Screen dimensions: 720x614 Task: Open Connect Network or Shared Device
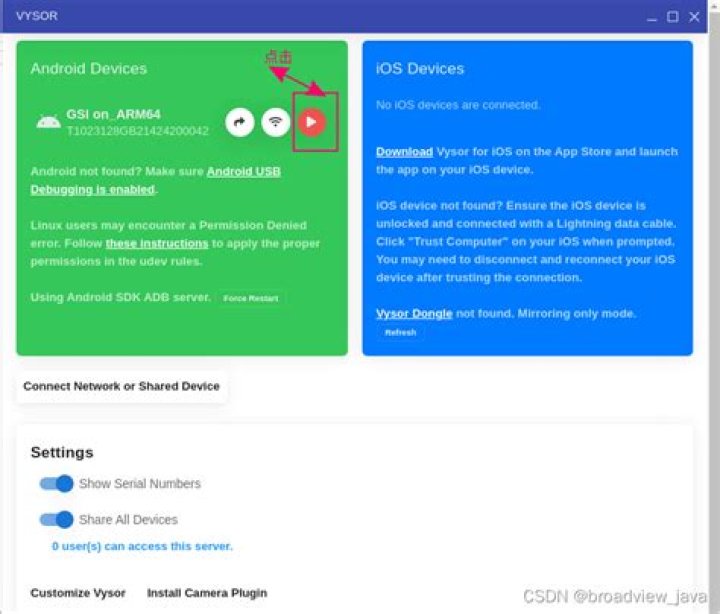click(121, 386)
